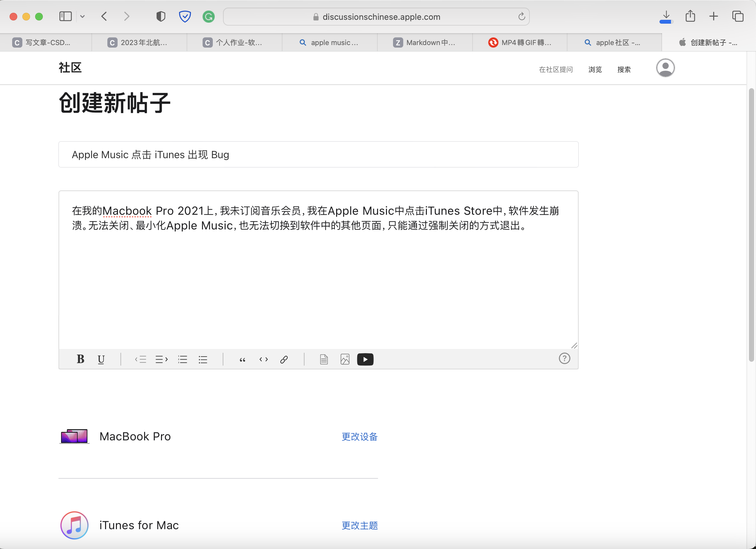756x549 pixels.
Task: Insert a hyperlink via link icon
Action: tap(284, 359)
